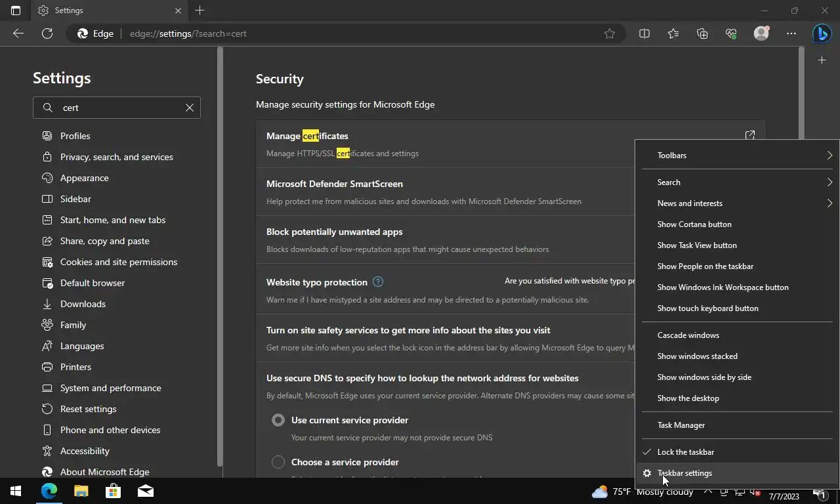The image size is (840, 504).
Task: Open Family settings
Action: (73, 325)
